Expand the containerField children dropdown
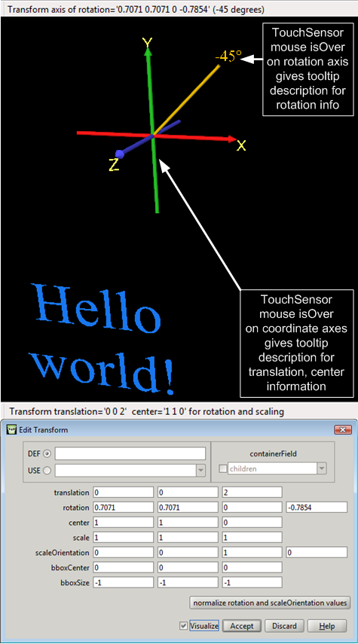 (x=322, y=469)
